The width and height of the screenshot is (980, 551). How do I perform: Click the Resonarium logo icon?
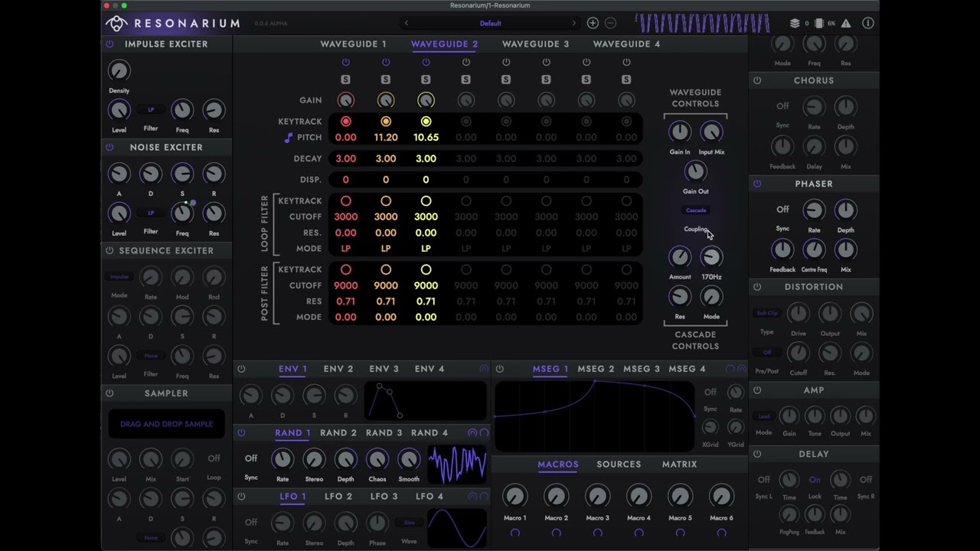coord(116,24)
